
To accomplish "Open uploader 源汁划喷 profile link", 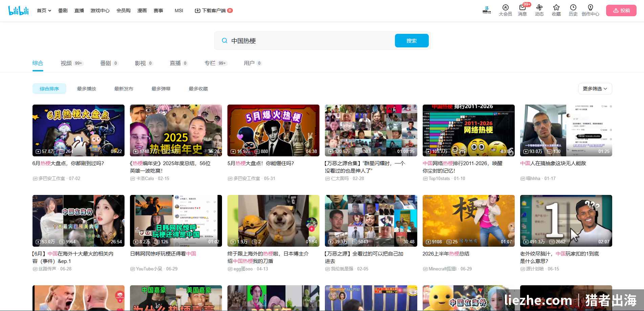I will tap(535, 269).
